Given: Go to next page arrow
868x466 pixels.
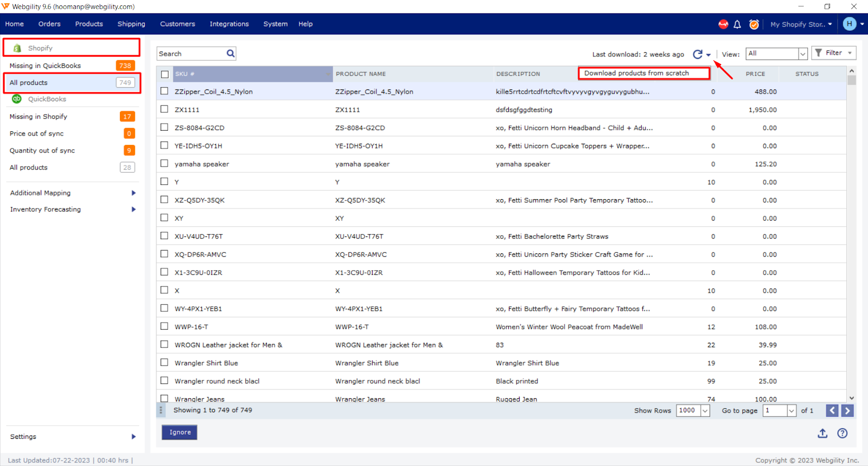Looking at the screenshot, I should 847,411.
